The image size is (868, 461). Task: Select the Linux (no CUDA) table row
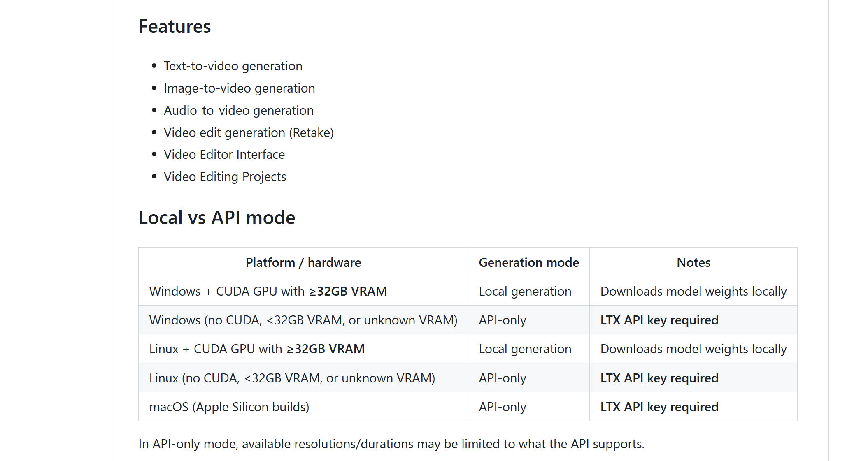pos(293,378)
